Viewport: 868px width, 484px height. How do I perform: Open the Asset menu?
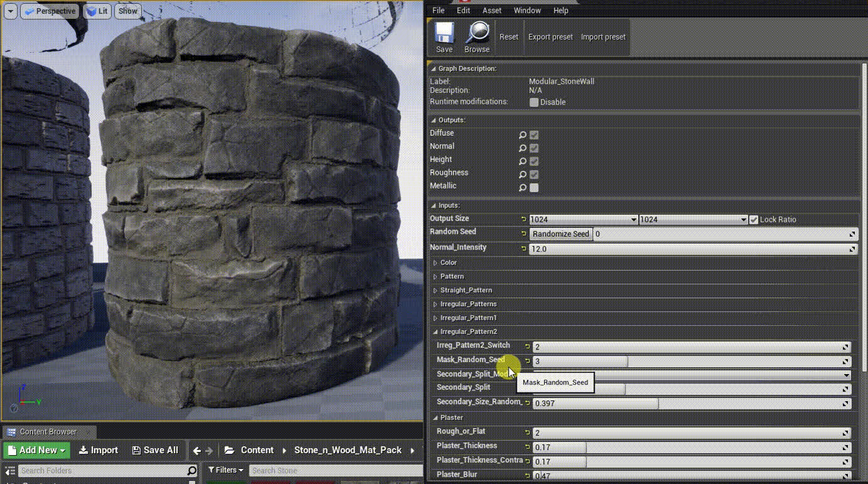click(x=492, y=10)
